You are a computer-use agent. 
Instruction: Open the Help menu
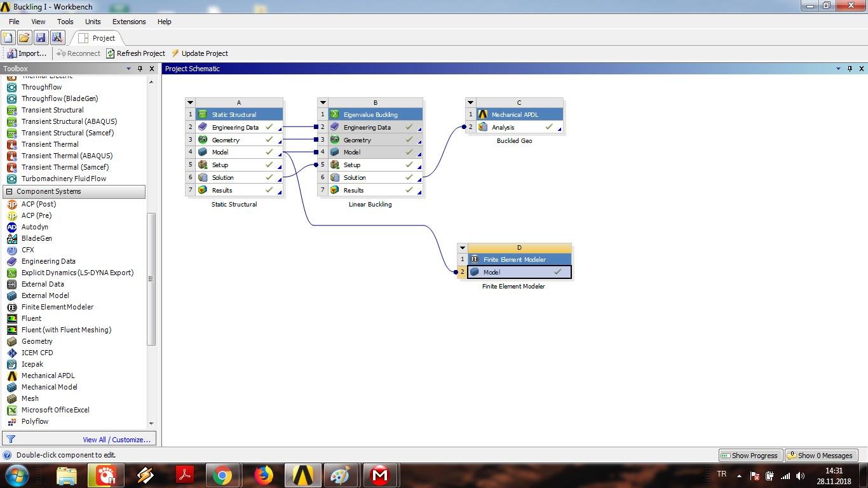164,22
